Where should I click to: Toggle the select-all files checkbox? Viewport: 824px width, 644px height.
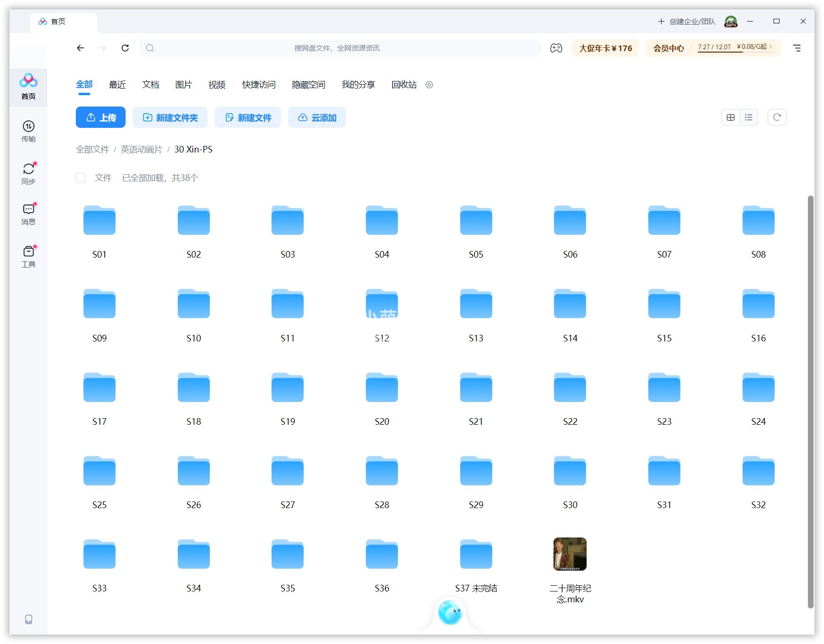point(81,178)
